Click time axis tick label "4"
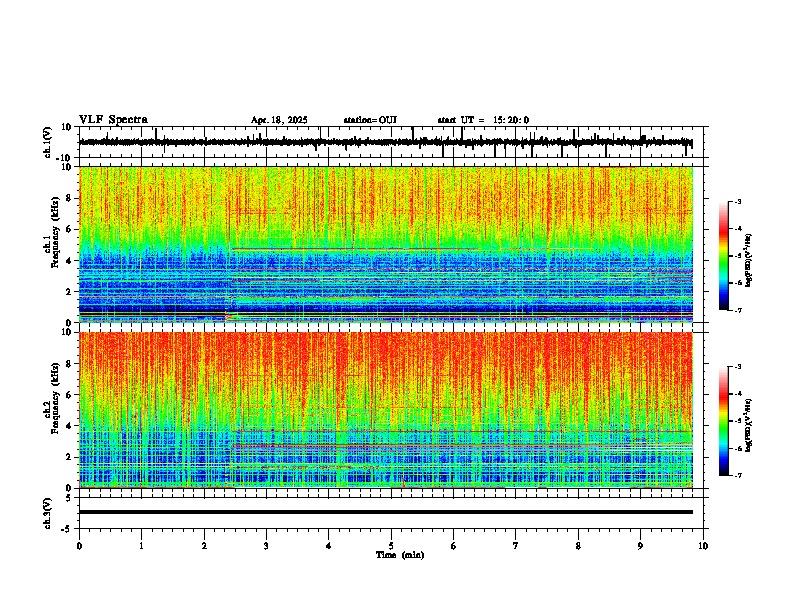Image resolution: width=792 pixels, height=612 pixels. (329, 546)
